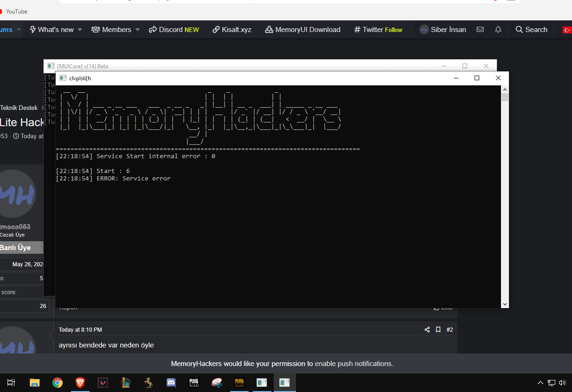
Task: Open second PUBG taskbar icon with orange underline
Action: [239, 383]
